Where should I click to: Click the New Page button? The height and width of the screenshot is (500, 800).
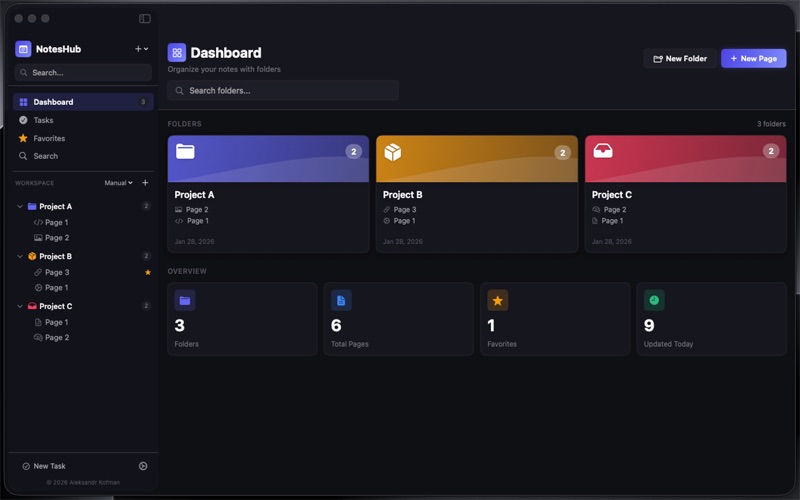pyautogui.click(x=754, y=59)
